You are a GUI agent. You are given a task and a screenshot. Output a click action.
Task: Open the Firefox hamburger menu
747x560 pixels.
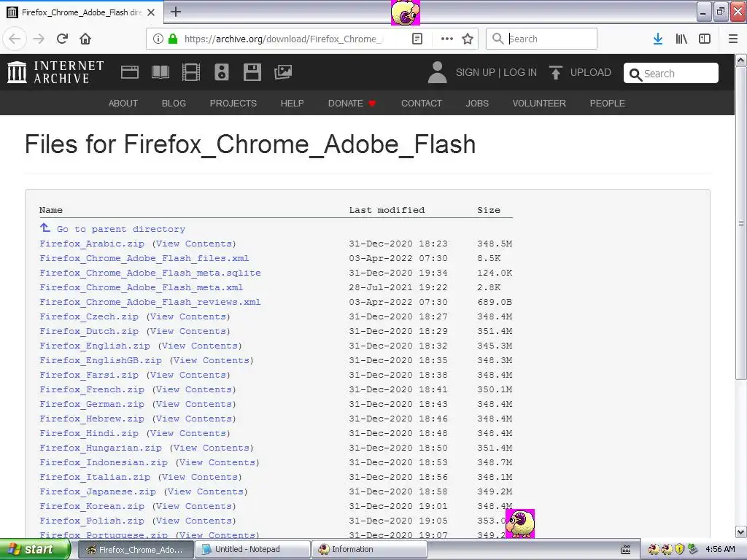click(x=733, y=39)
